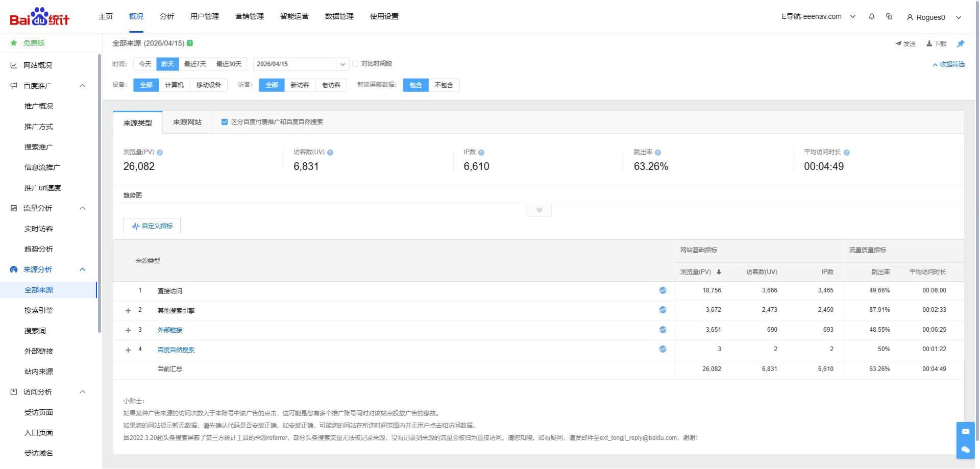Click the Baidu Tongji logo
980x469 pixels.
point(39,17)
